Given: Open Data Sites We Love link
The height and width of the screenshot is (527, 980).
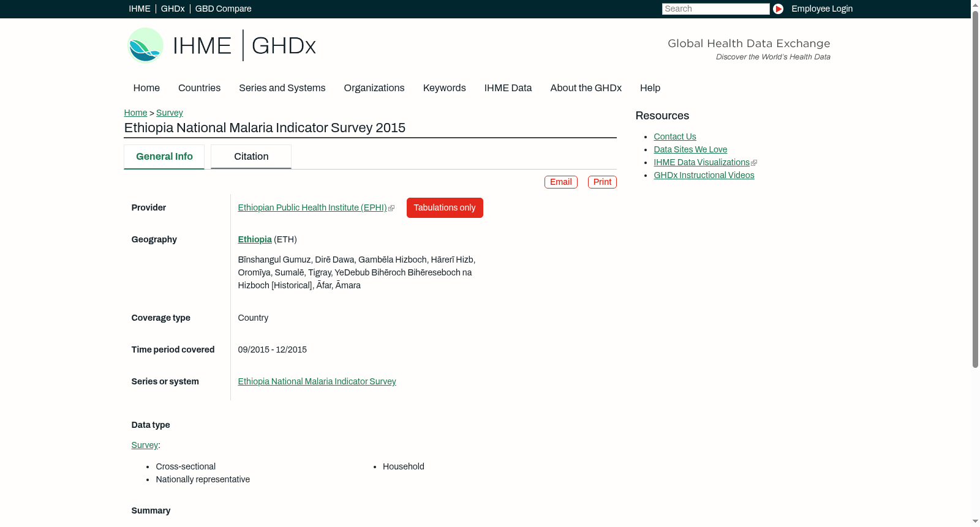Looking at the screenshot, I should (690, 149).
